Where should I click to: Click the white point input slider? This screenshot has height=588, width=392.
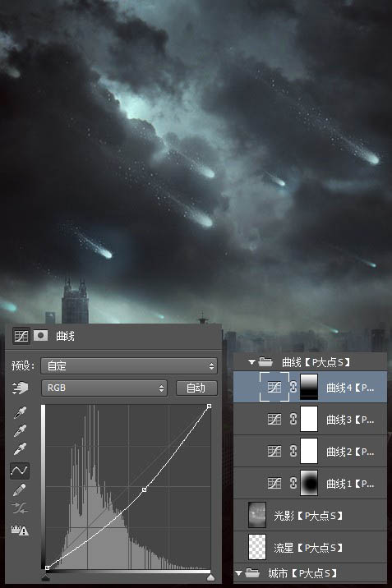point(211,577)
